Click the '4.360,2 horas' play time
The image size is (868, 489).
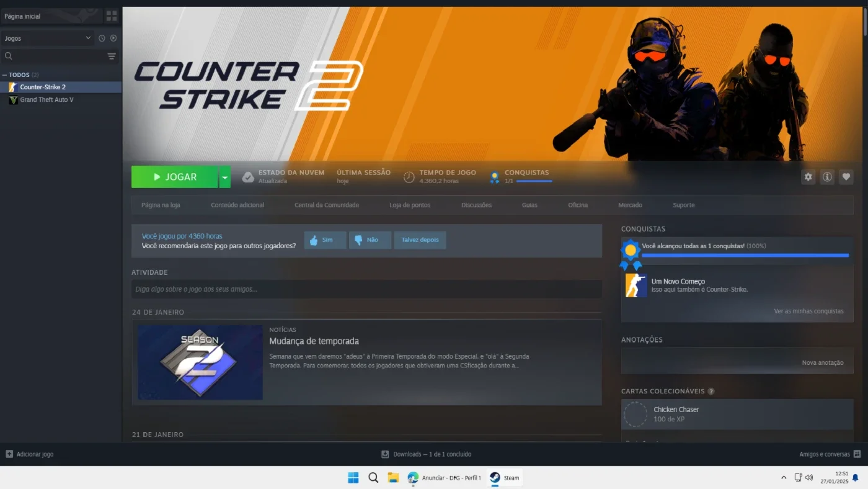tap(439, 181)
